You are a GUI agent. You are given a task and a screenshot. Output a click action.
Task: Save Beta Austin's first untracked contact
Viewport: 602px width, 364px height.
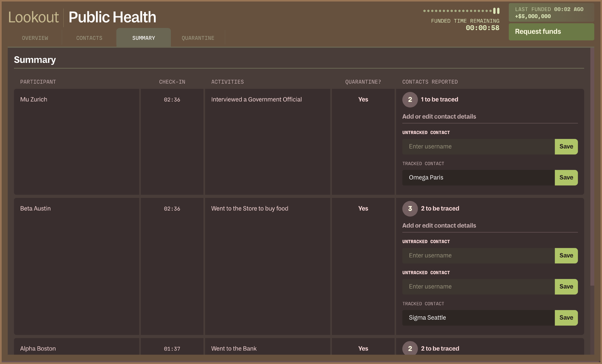566,256
